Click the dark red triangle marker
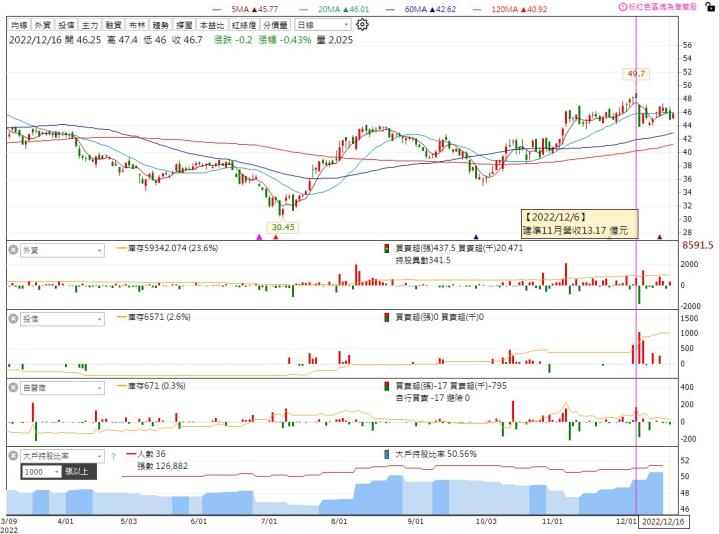The height and width of the screenshot is (534, 720). pyautogui.click(x=660, y=237)
